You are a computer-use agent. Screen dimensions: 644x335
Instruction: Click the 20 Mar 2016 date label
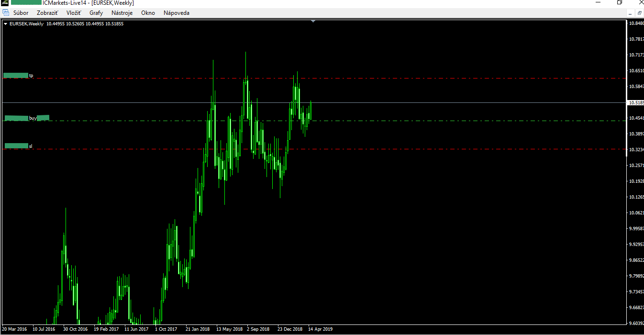click(15, 329)
